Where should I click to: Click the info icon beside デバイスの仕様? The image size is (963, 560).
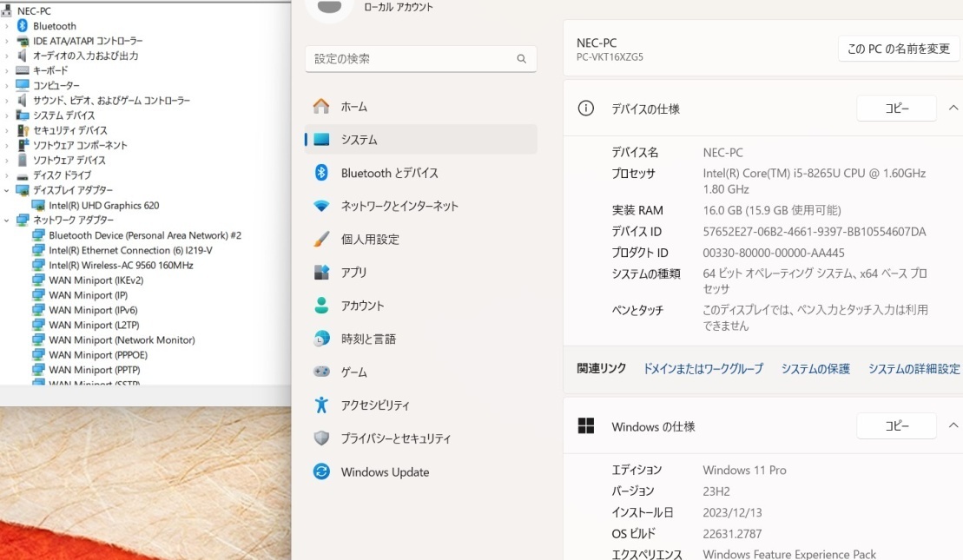pyautogui.click(x=586, y=109)
